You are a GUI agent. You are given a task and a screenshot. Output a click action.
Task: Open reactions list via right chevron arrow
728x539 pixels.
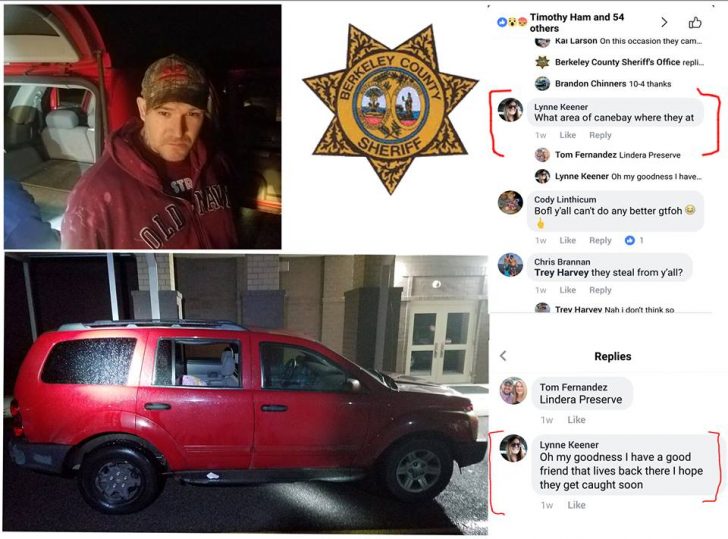click(x=664, y=22)
